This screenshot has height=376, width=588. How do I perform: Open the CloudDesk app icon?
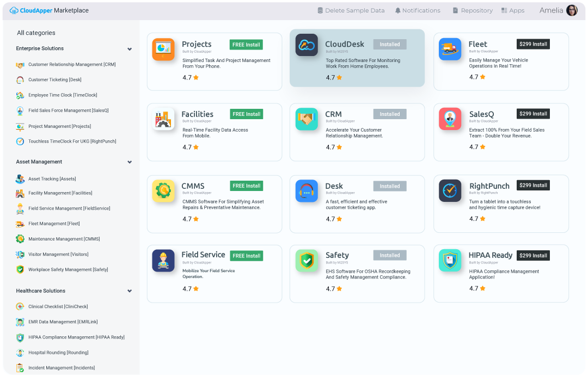click(x=307, y=45)
